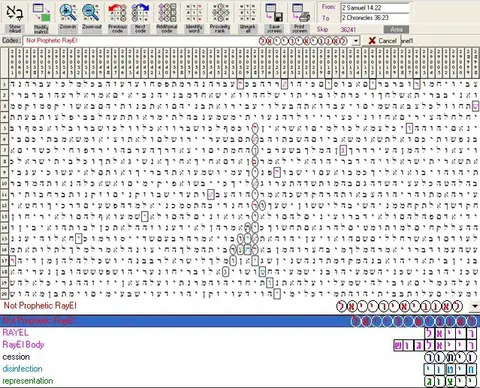The height and width of the screenshot is (388, 480).
Task: Open the Codes dropdown arrow
Action: pyautogui.click(x=356, y=41)
